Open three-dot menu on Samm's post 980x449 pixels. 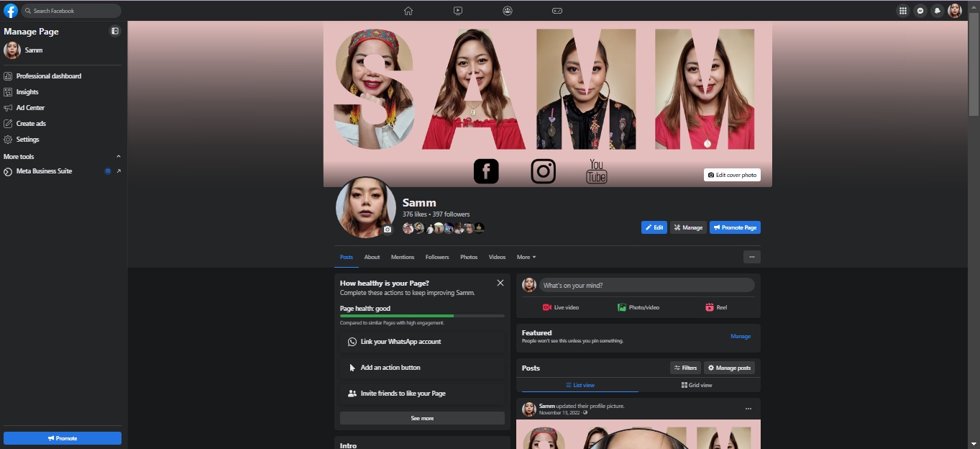(748, 409)
